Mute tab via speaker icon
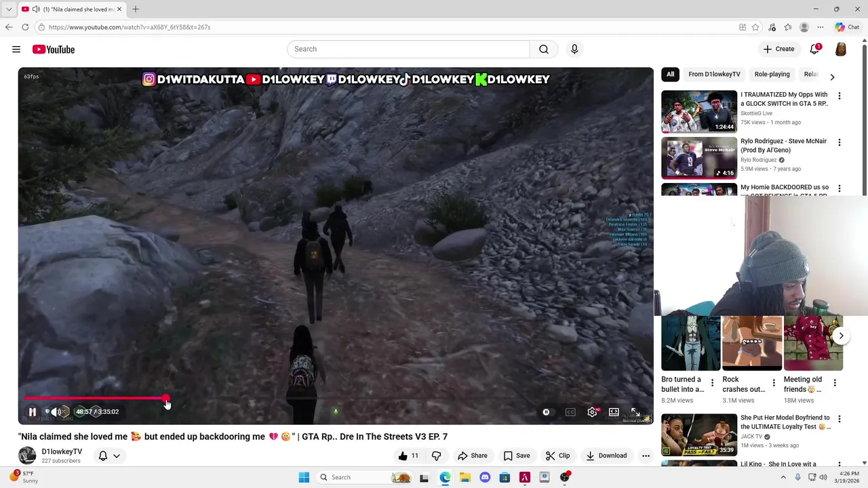868x488 pixels. click(x=36, y=9)
